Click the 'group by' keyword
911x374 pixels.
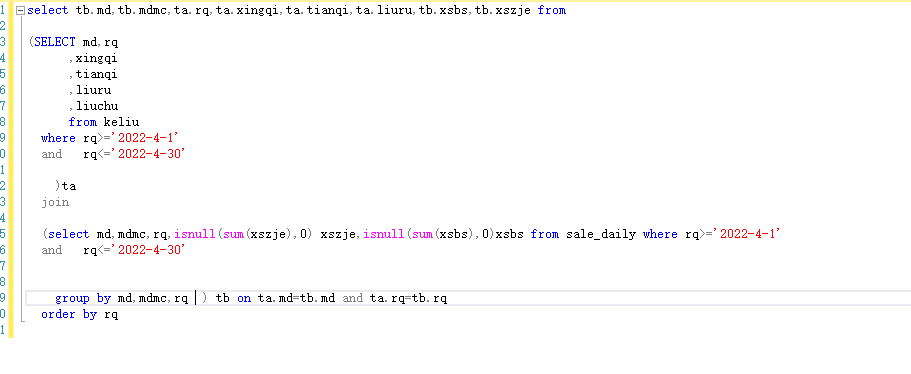(83, 299)
